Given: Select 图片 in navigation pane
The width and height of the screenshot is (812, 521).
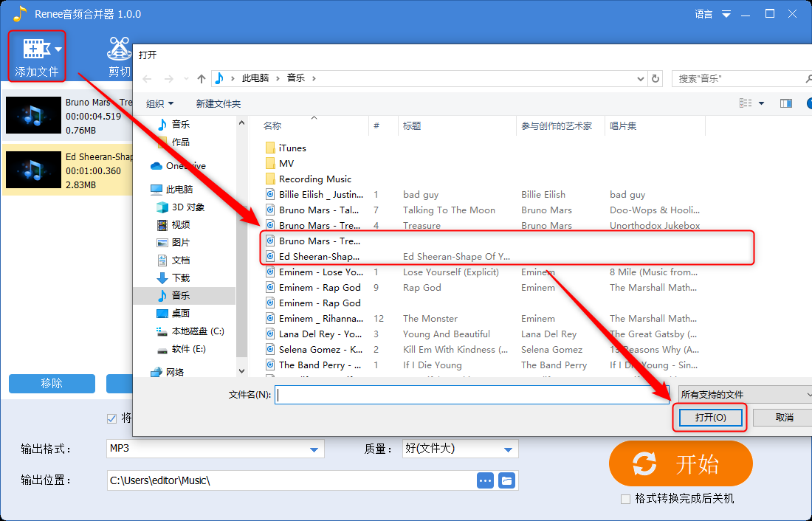Looking at the screenshot, I should click(x=174, y=242).
